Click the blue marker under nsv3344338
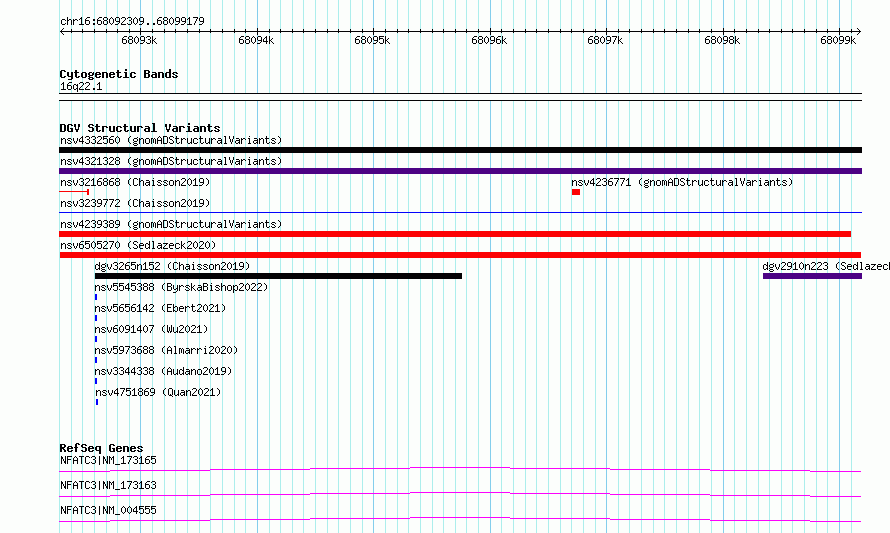The width and height of the screenshot is (890, 533). click(96, 381)
